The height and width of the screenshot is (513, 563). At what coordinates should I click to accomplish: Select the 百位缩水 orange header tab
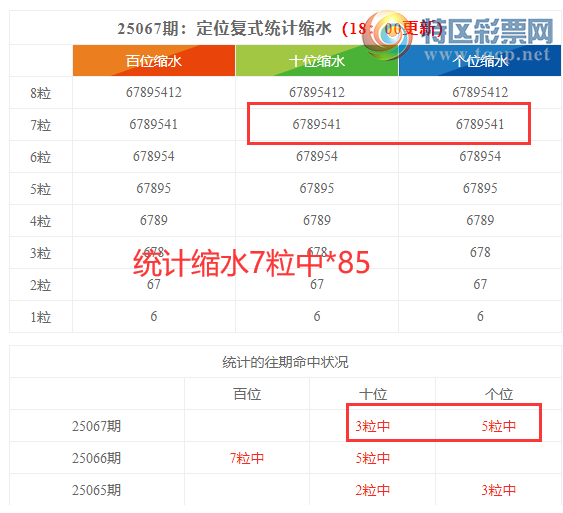(x=154, y=61)
